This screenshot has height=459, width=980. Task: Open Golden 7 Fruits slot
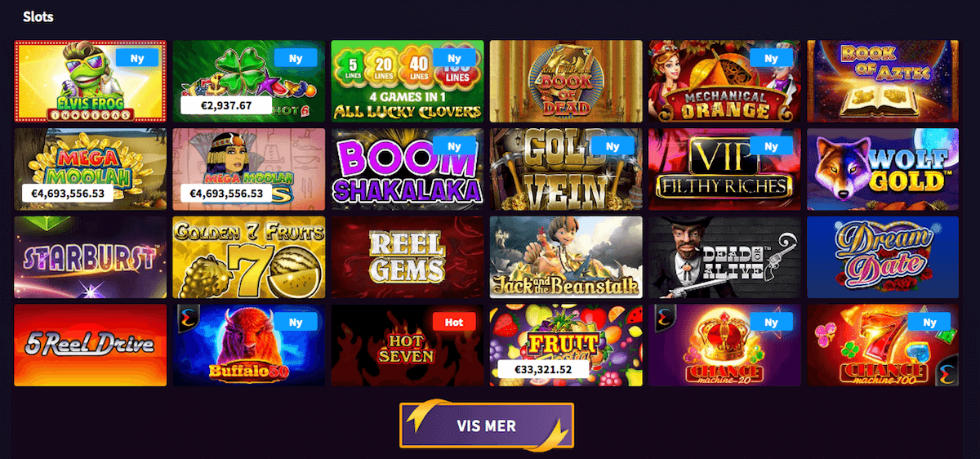click(249, 257)
